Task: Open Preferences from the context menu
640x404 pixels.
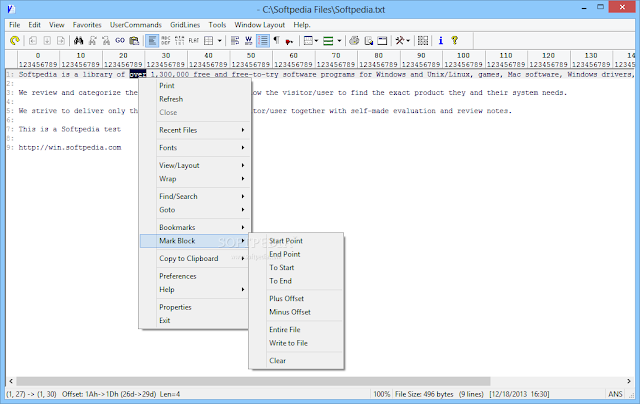Action: (194, 276)
